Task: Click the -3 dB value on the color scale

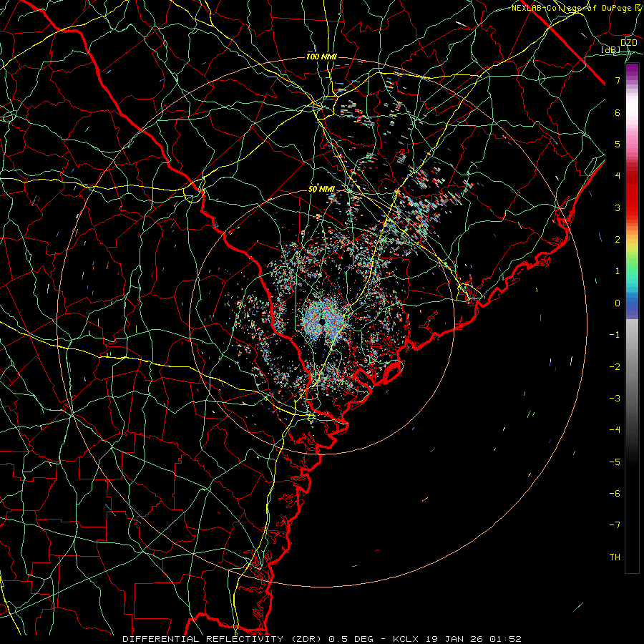Action: (x=615, y=399)
